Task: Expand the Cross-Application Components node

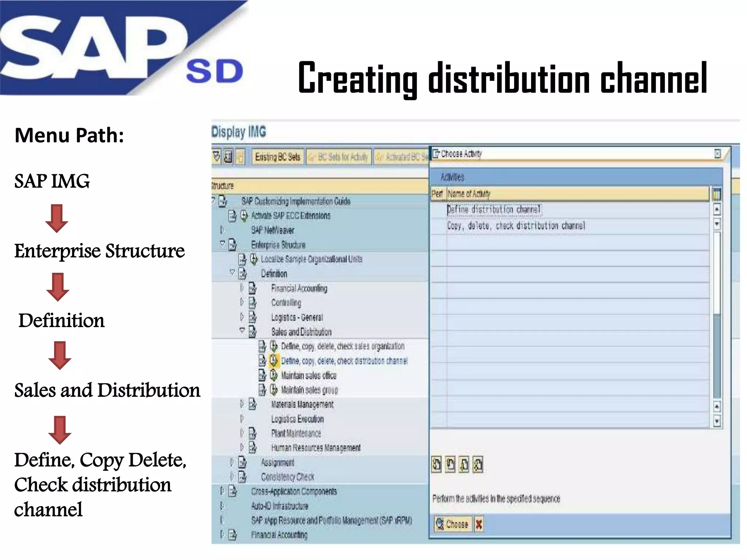Action: (x=222, y=491)
